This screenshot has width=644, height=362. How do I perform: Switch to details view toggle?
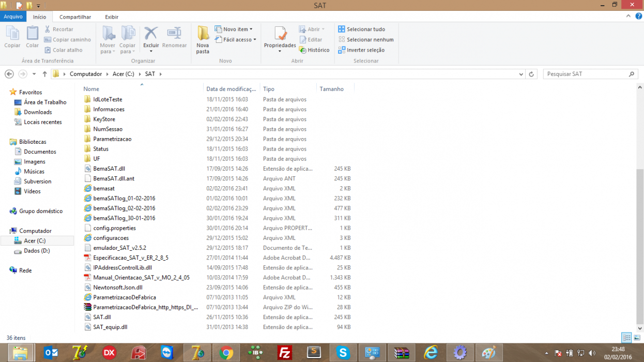click(x=626, y=338)
